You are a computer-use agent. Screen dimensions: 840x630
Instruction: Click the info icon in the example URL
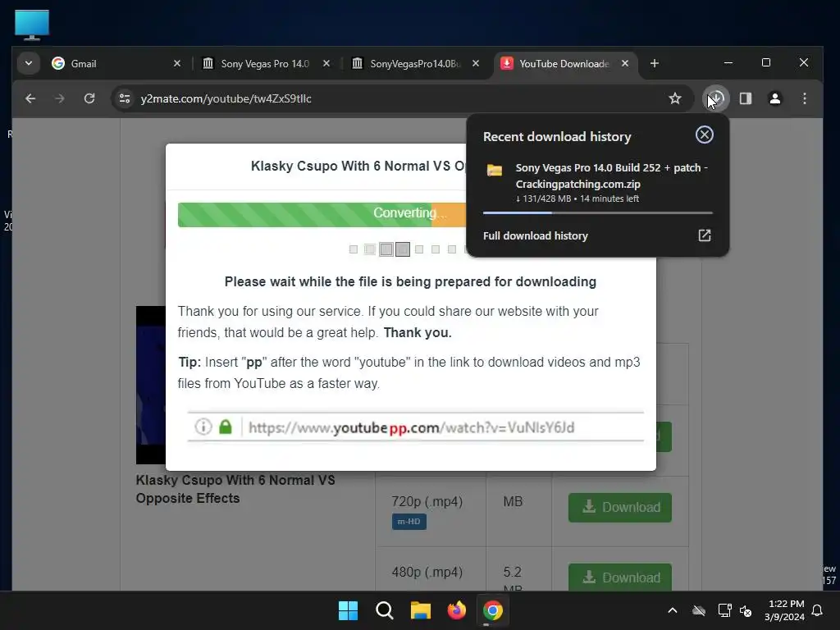(203, 427)
